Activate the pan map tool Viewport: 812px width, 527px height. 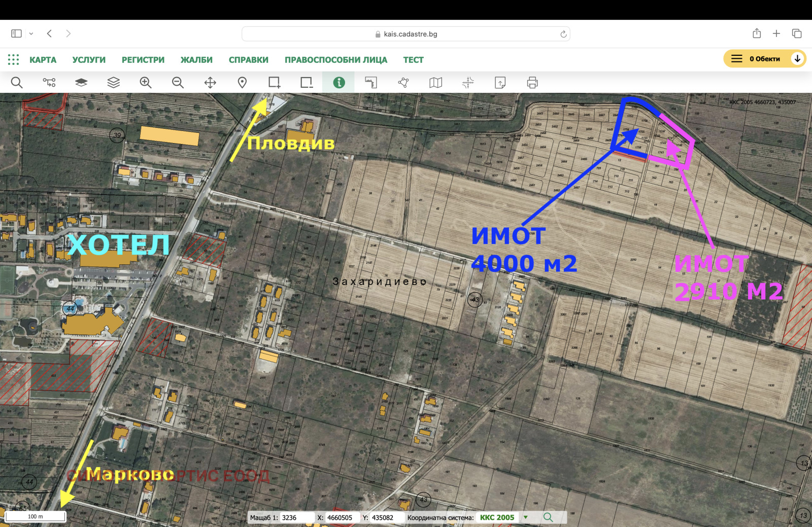pyautogui.click(x=210, y=83)
